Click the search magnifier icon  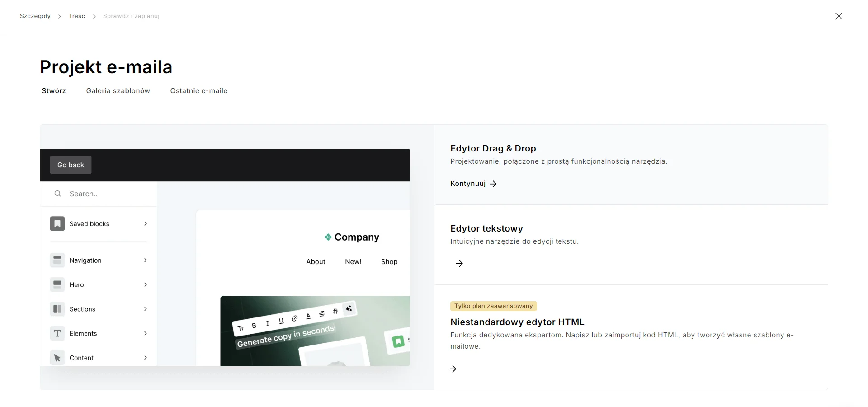point(57,194)
